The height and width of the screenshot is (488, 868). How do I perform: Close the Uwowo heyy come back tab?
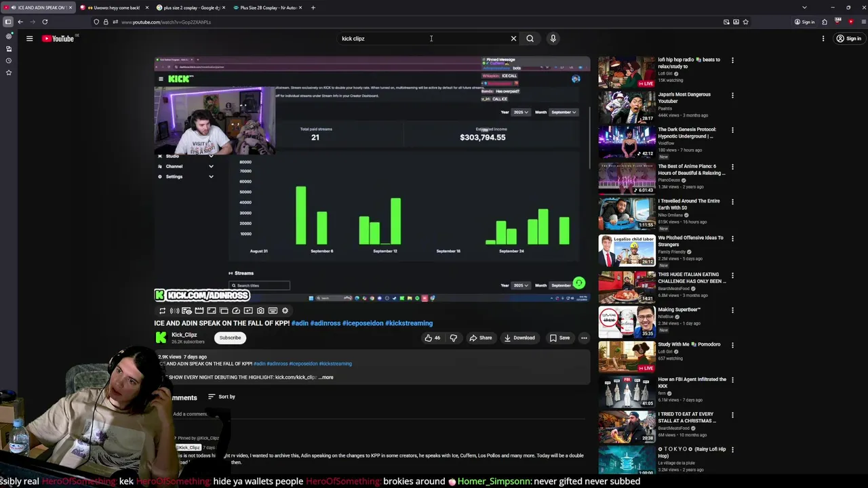(146, 7)
